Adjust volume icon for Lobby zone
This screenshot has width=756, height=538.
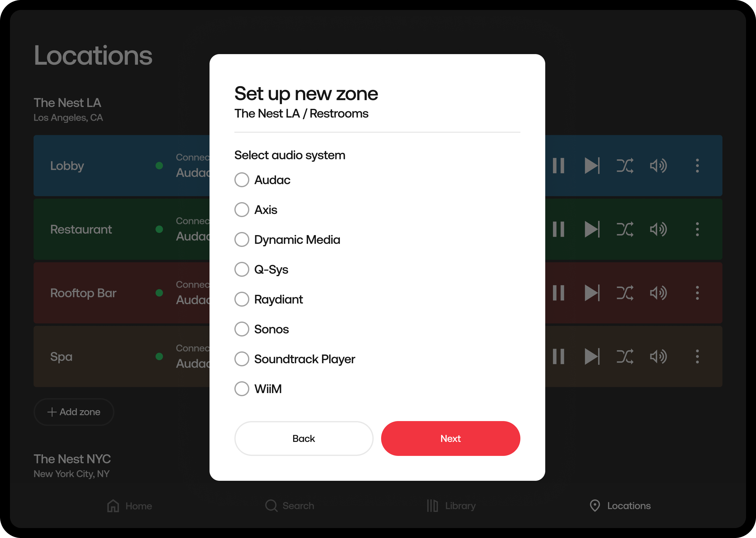pos(658,166)
